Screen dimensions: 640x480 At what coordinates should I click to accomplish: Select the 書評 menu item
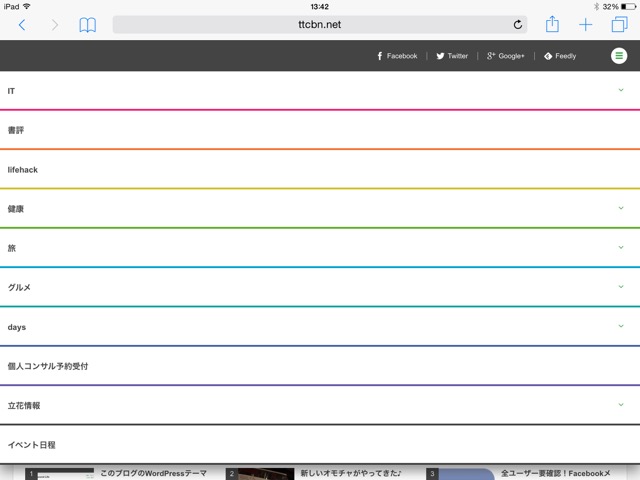pos(16,130)
